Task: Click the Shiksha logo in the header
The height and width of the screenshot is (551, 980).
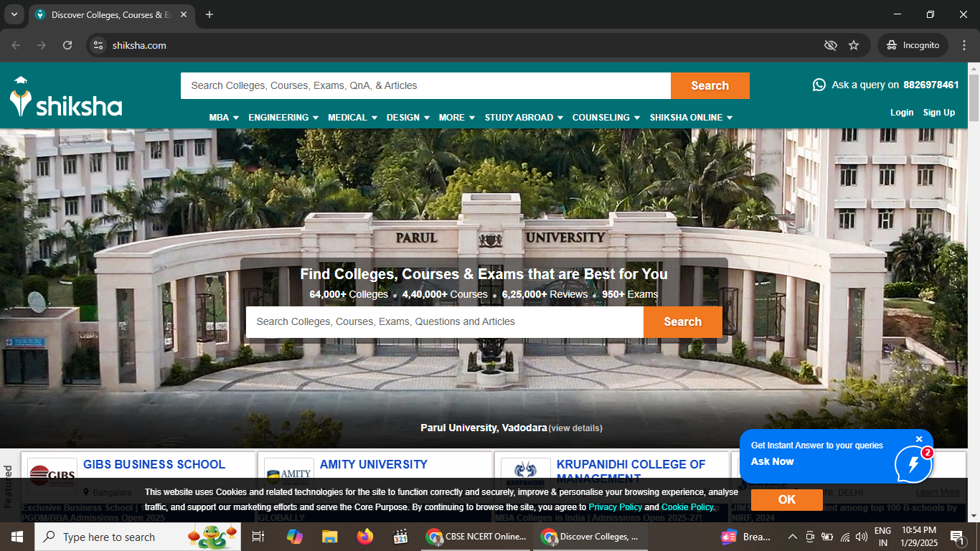Action: (66, 98)
